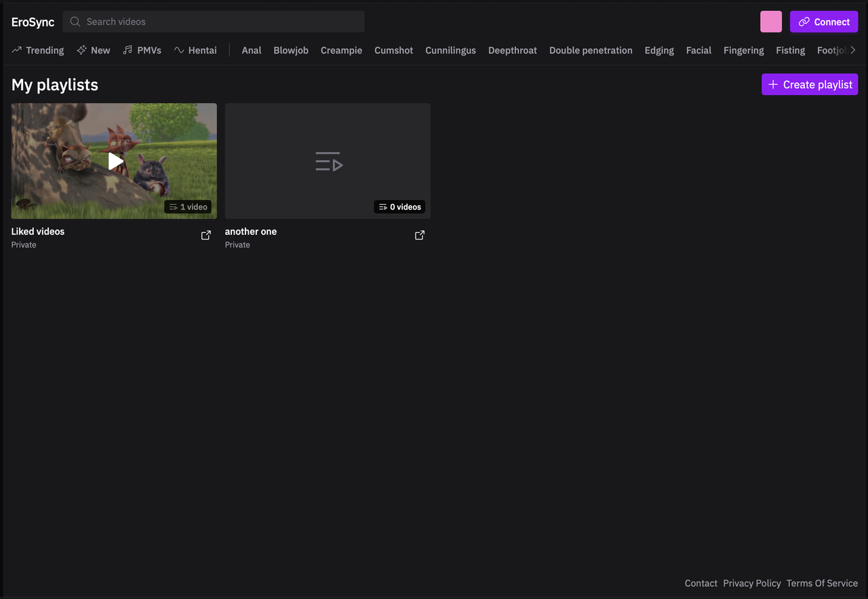
Task: Click Create playlist button
Action: point(810,85)
